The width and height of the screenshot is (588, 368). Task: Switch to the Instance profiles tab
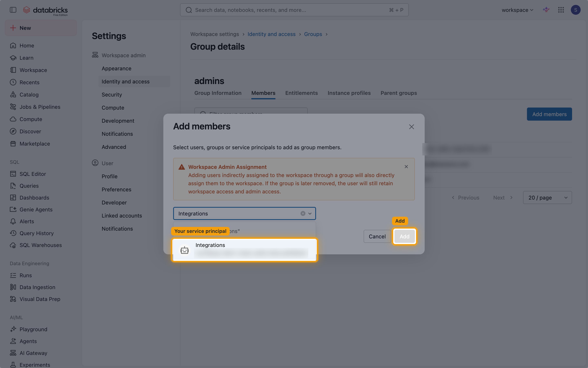[x=349, y=93]
